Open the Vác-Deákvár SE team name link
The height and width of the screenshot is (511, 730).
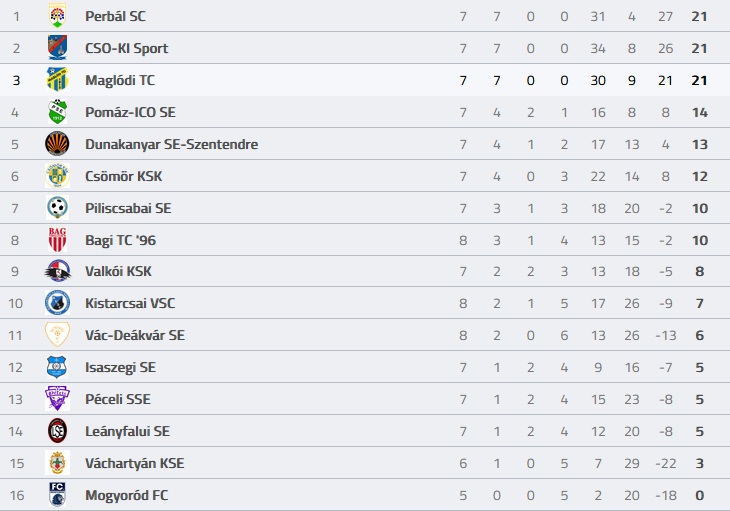point(135,335)
